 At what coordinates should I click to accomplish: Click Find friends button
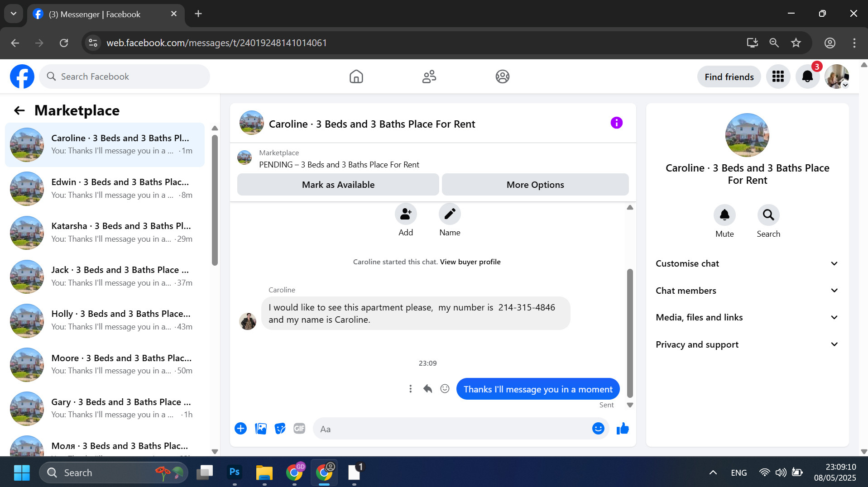(x=729, y=77)
